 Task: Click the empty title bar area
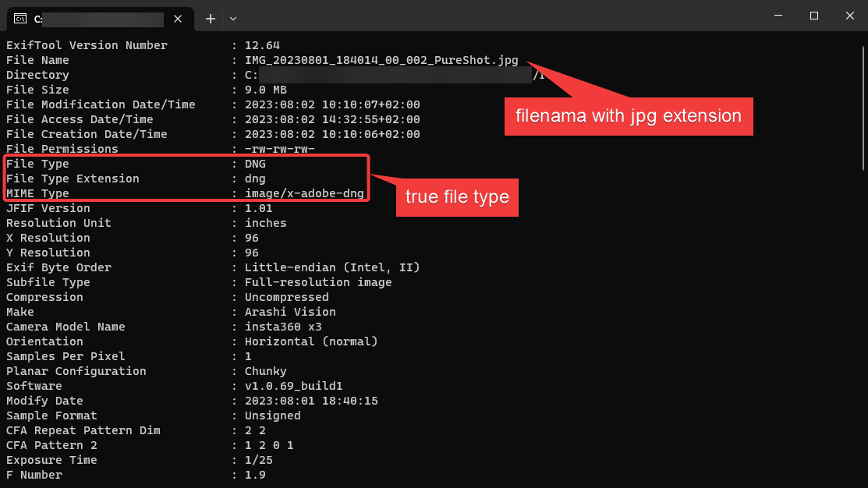(499, 17)
